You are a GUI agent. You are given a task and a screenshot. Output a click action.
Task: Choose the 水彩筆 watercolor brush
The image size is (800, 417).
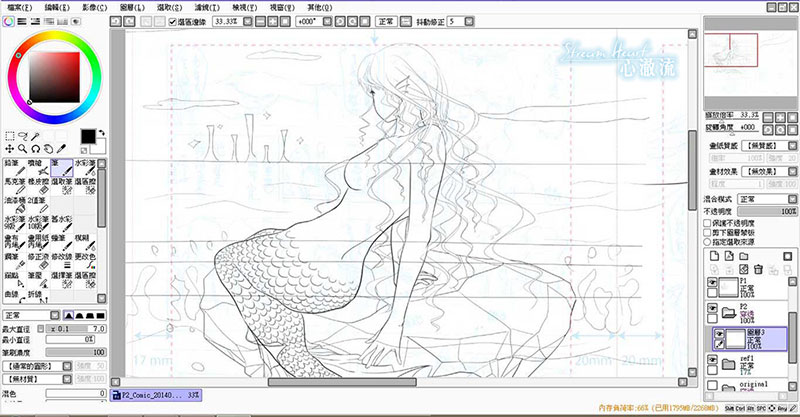tap(85, 167)
